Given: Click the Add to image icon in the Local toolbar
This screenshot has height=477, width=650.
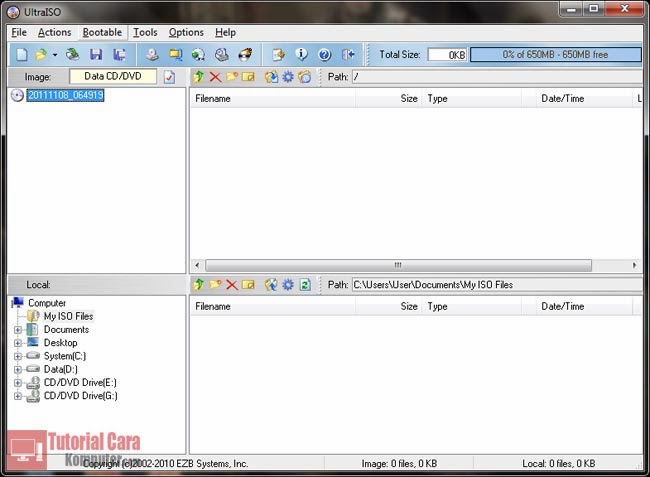Looking at the screenshot, I should (x=272, y=285).
